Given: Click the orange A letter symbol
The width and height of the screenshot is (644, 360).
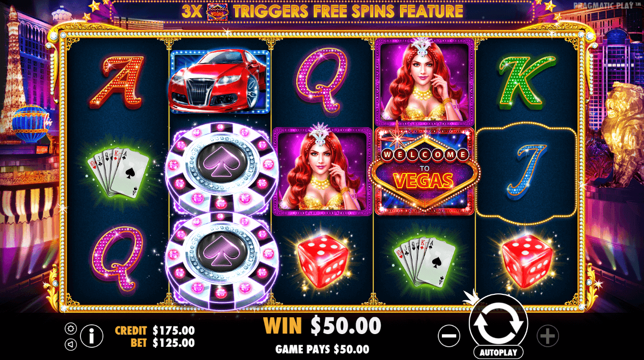Looking at the screenshot, I should pyautogui.click(x=117, y=82).
